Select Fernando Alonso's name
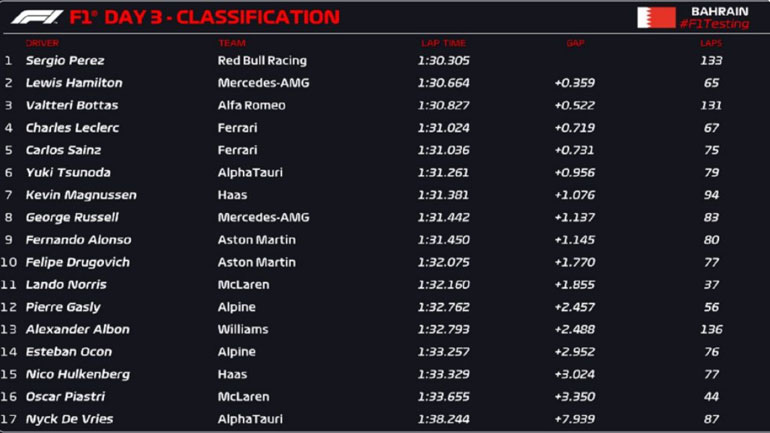770x433 pixels. point(78,240)
